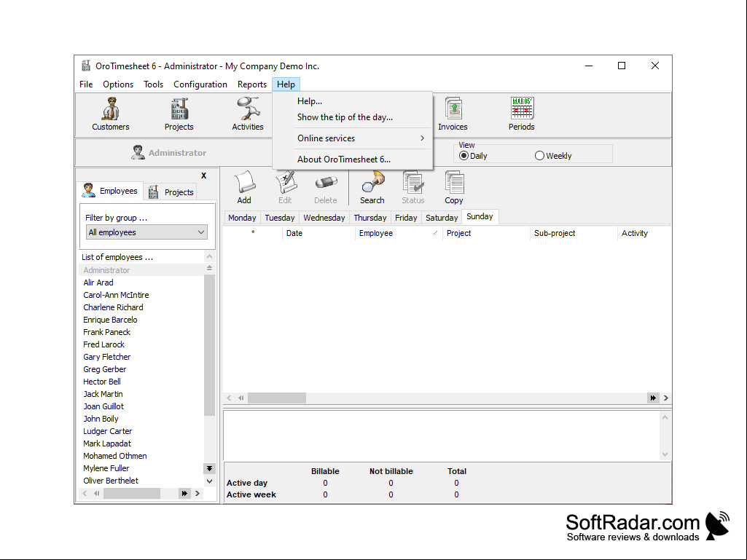
Task: Open the Options menu
Action: tap(118, 84)
